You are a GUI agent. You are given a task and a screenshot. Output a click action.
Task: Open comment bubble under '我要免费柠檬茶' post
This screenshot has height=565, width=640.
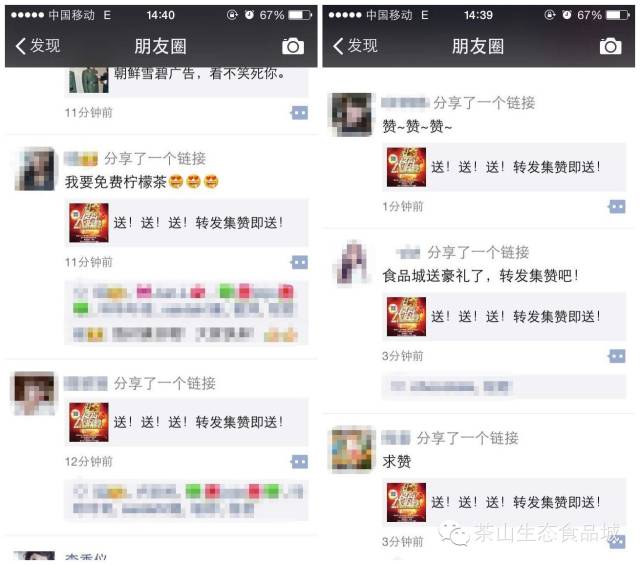299,262
